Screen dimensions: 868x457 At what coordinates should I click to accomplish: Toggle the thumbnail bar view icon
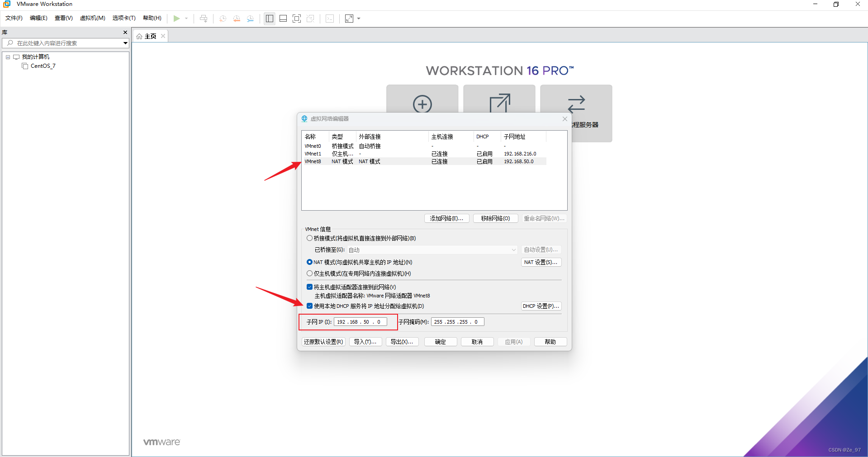coord(283,19)
